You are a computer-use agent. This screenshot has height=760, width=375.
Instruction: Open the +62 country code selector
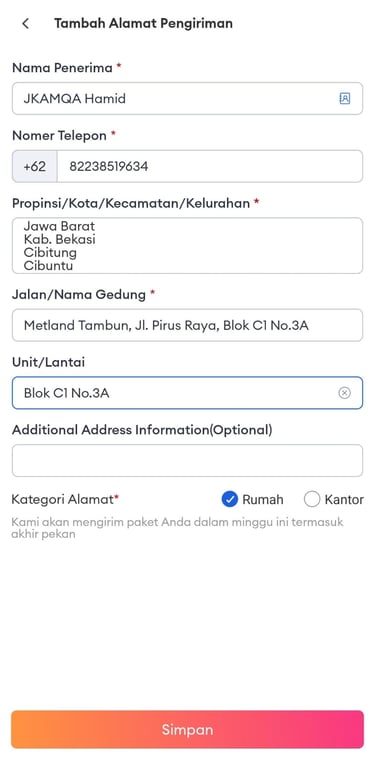point(35,166)
